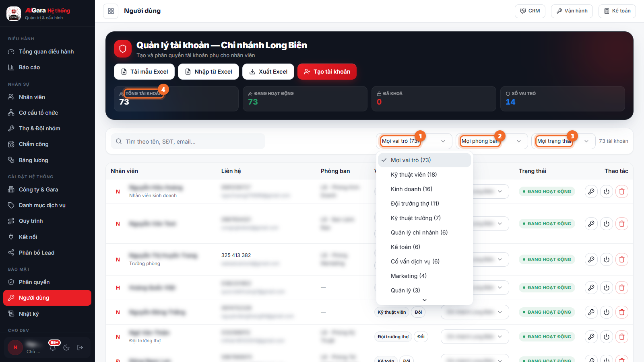
Task: Click Đổi button next to Kỹ thuật viên tag
Action: (419, 312)
